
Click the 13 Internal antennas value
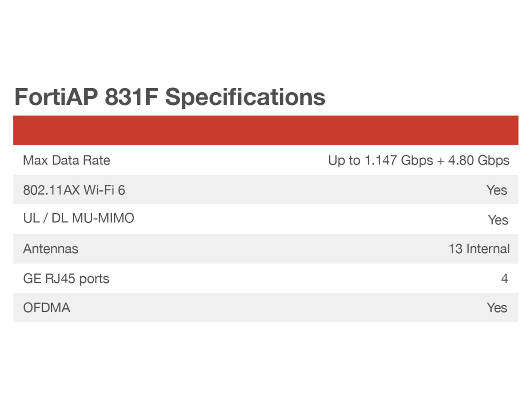click(x=479, y=249)
